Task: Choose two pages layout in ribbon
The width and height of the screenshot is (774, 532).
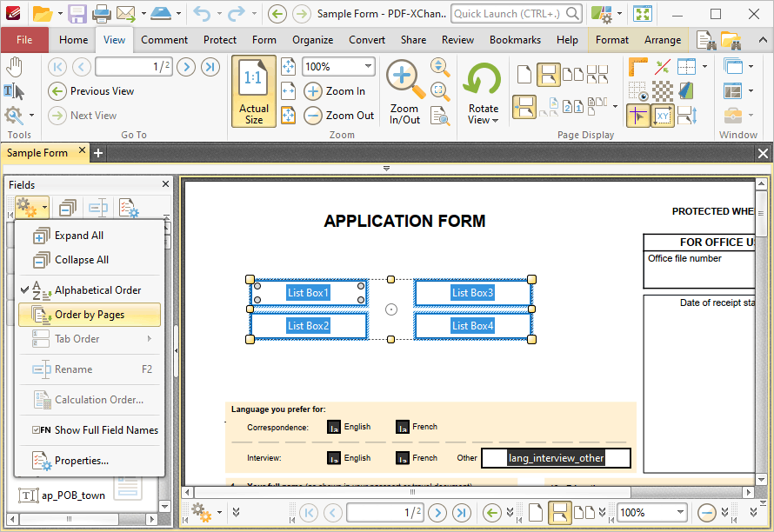Action: click(x=573, y=75)
